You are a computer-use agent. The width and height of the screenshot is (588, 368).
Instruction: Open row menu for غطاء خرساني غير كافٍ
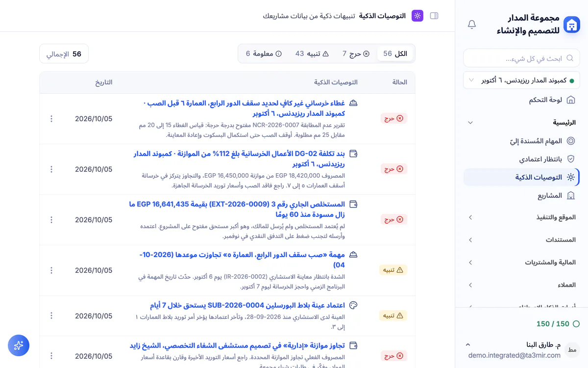pyautogui.click(x=51, y=119)
